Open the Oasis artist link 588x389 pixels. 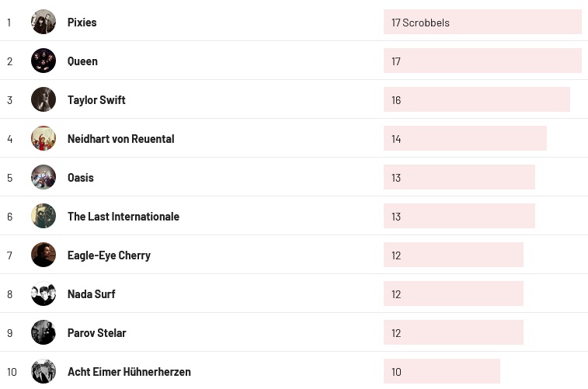click(x=81, y=178)
